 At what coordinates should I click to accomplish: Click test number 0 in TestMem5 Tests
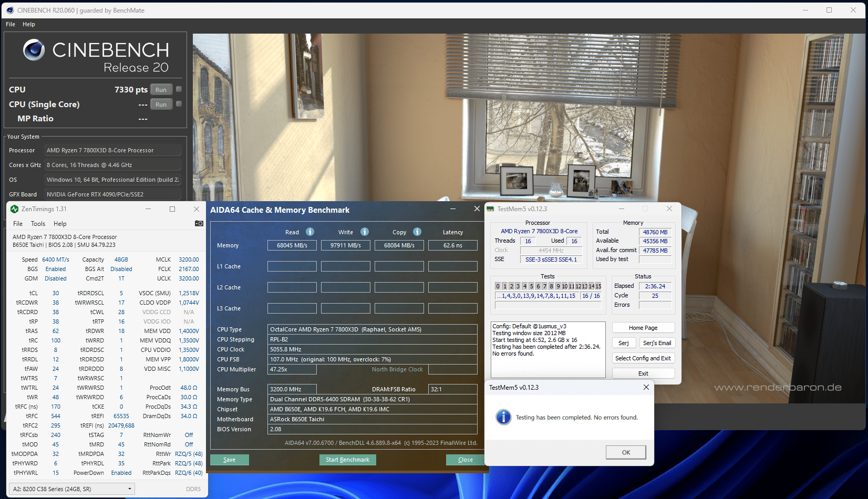[x=498, y=286]
